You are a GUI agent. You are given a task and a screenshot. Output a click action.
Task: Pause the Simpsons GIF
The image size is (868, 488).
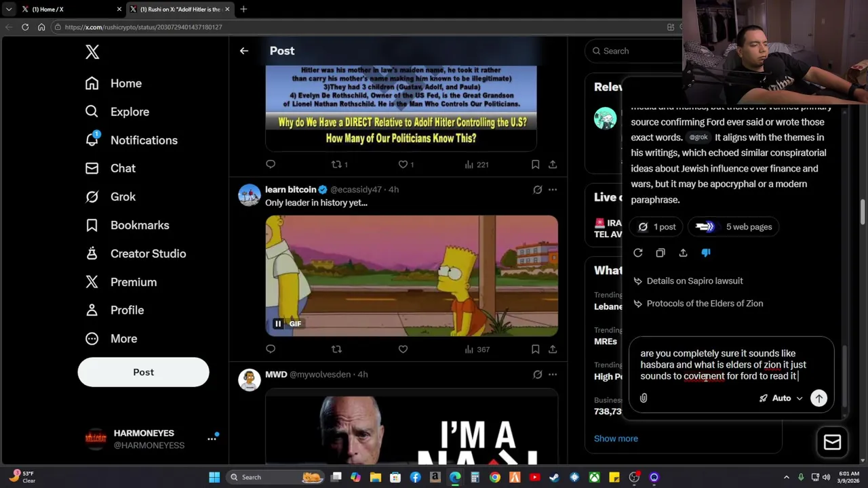277,323
